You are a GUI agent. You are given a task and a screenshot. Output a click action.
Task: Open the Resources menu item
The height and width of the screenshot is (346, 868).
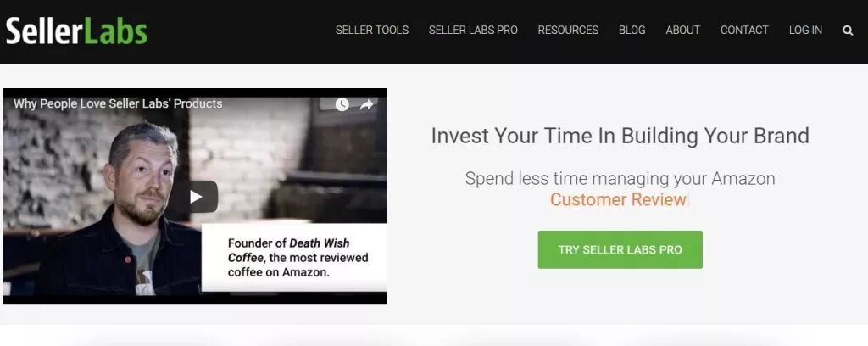tap(568, 30)
